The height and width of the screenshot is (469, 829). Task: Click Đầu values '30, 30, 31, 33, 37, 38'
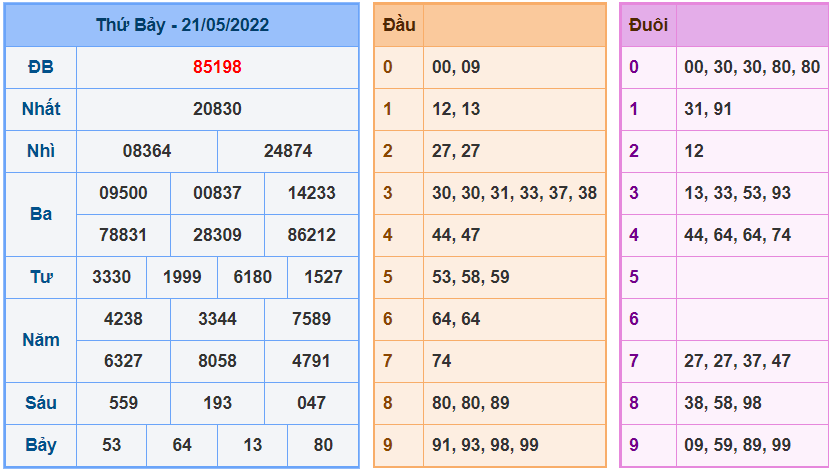pyautogui.click(x=514, y=193)
